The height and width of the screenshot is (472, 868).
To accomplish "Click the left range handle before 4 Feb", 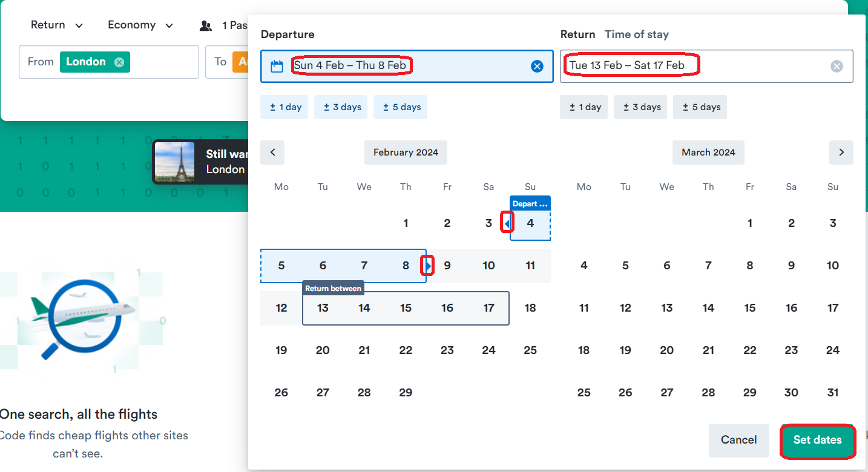I will (507, 224).
